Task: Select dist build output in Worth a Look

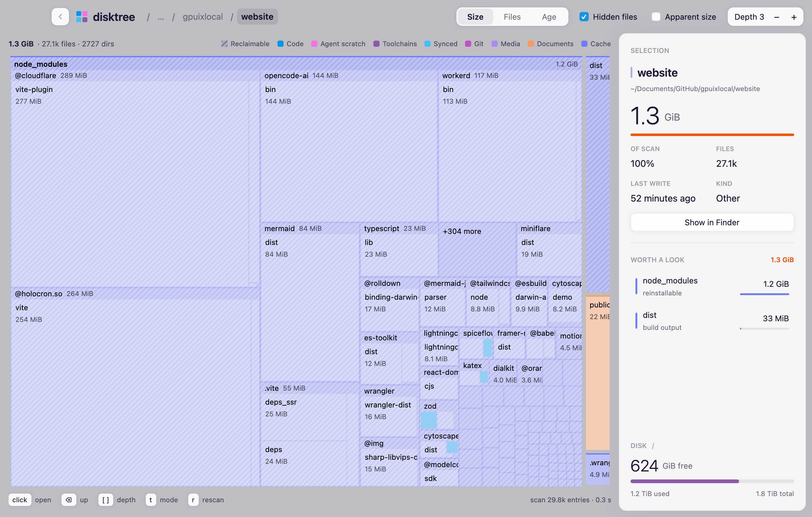Action: 712,321
